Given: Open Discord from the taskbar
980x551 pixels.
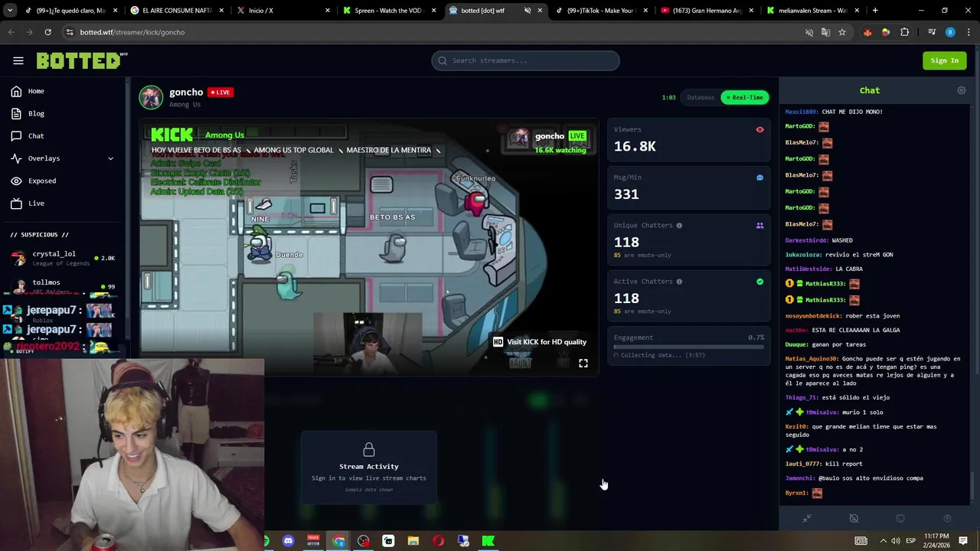Looking at the screenshot, I should point(289,541).
